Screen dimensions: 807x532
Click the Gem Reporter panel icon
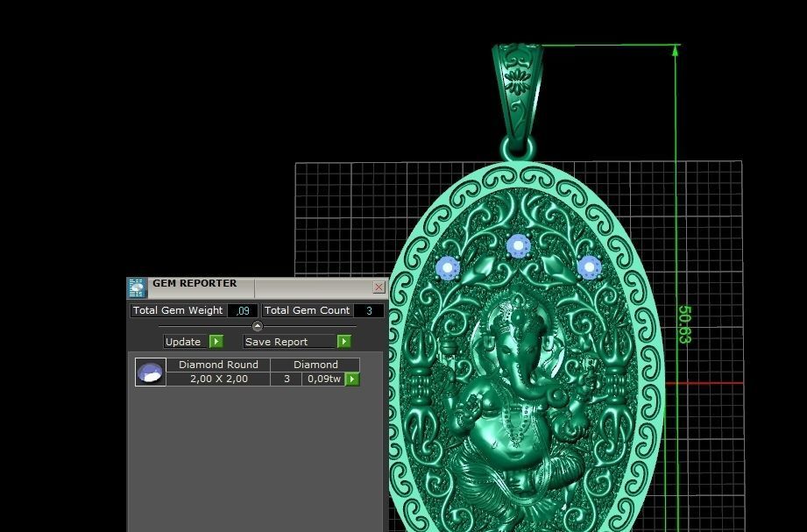pyautogui.click(x=137, y=287)
